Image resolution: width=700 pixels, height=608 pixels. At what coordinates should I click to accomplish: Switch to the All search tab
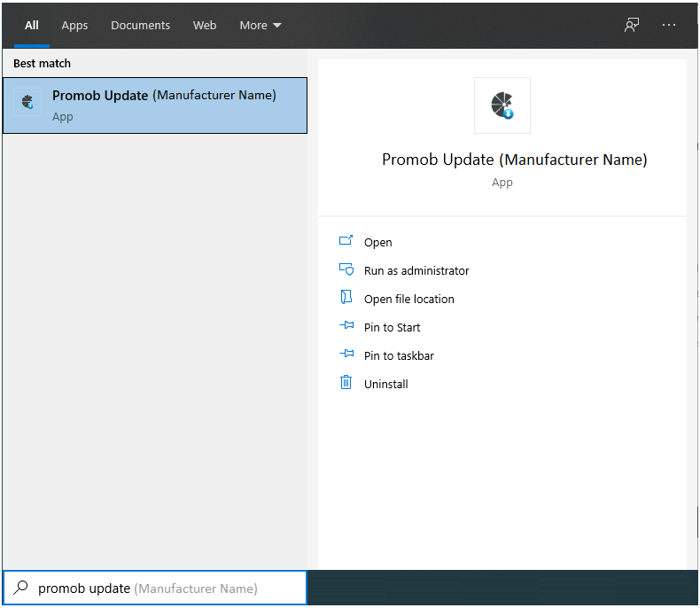[x=31, y=26]
